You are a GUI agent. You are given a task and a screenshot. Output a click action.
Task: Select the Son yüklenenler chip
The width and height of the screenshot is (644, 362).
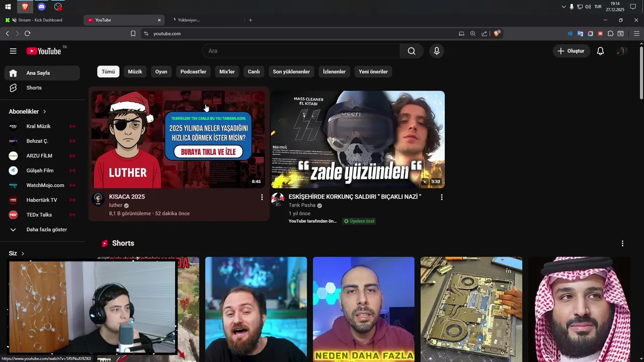pyautogui.click(x=291, y=72)
